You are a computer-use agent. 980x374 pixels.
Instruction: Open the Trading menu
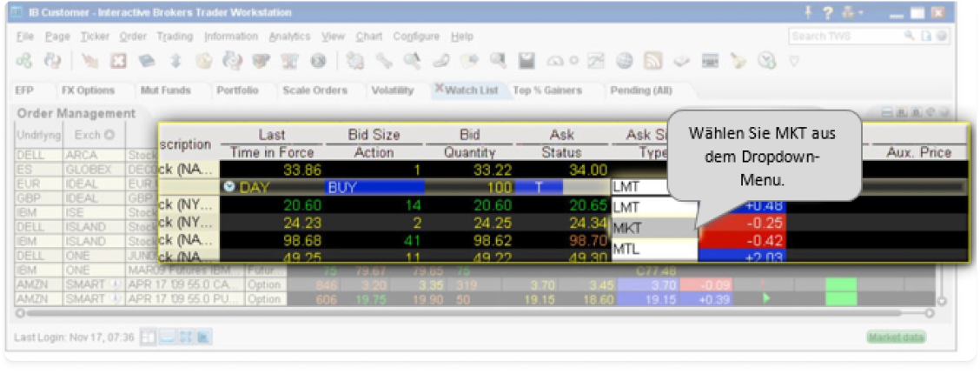click(175, 37)
